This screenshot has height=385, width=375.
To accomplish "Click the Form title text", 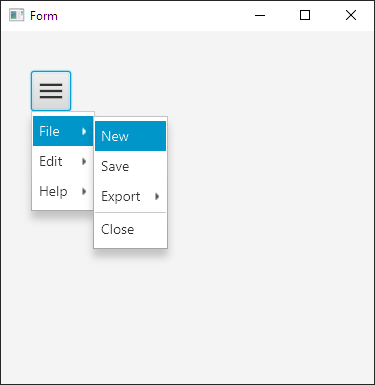I will click(44, 16).
